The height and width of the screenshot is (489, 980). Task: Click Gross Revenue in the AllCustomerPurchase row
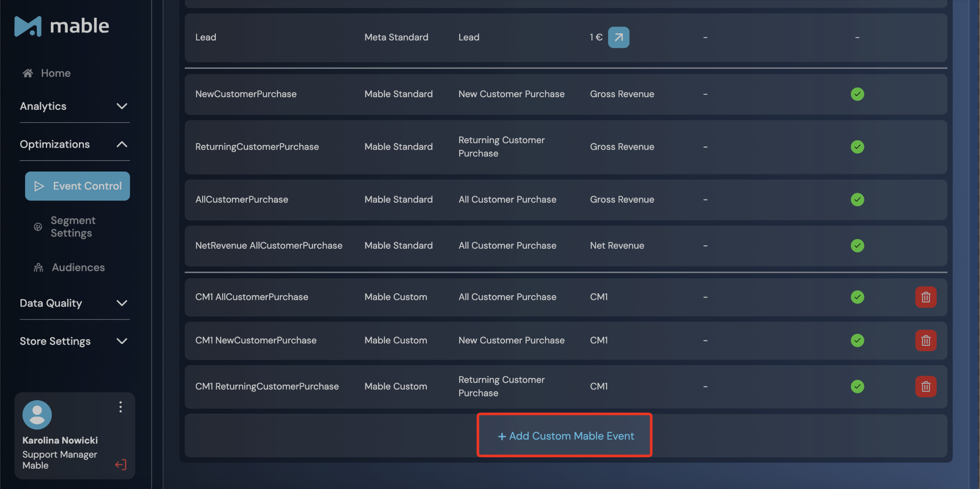pyautogui.click(x=622, y=199)
